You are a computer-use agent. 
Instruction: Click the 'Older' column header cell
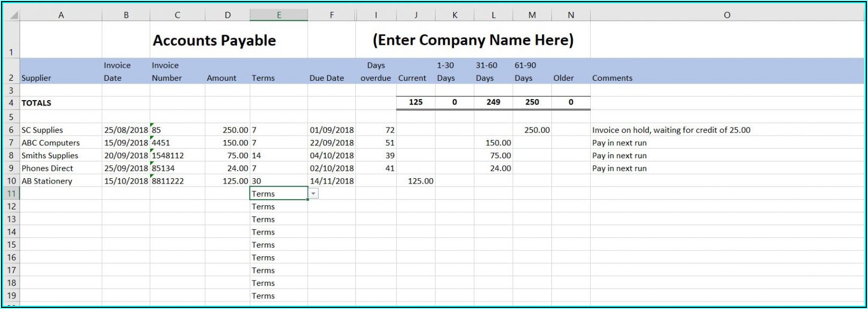(x=571, y=71)
